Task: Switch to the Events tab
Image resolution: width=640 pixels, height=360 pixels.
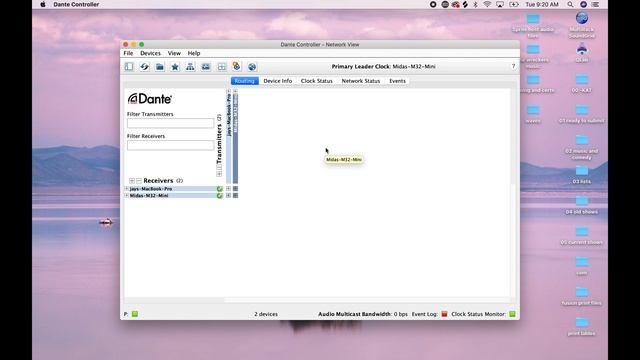Action: tap(397, 81)
